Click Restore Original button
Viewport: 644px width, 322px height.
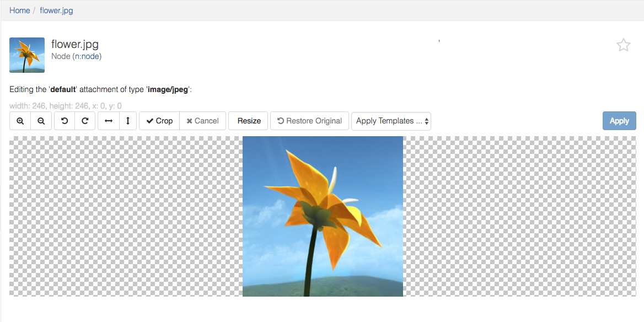click(x=310, y=121)
